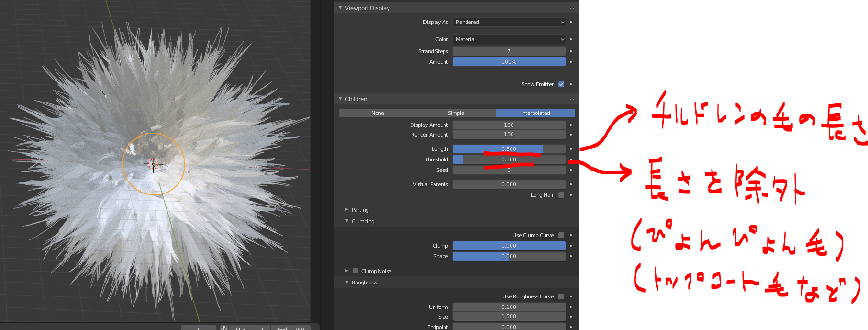This screenshot has height=330, width=868.
Task: Select the None children type
Action: click(378, 113)
